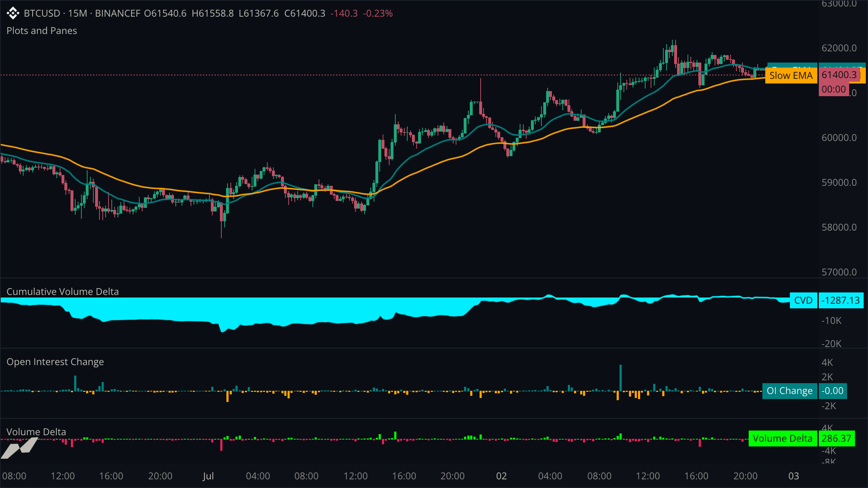This screenshot has width=868, height=488.
Task: Select the Open Interest Change pane title
Action: coord(55,362)
